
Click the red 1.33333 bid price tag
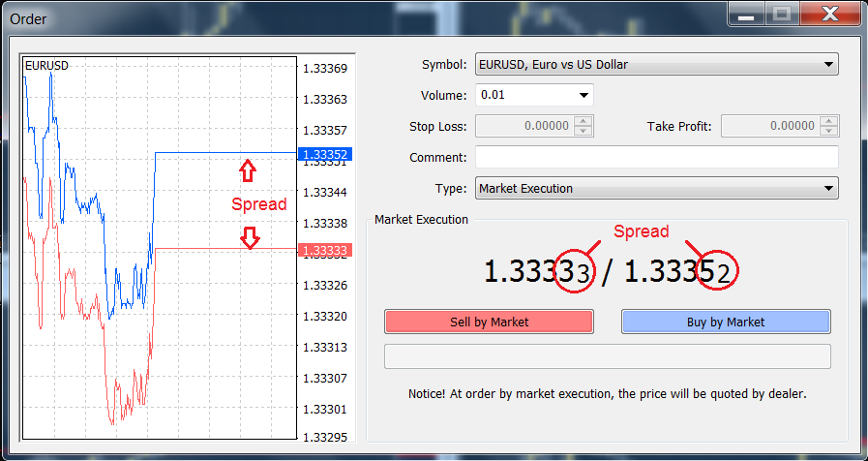pyautogui.click(x=325, y=250)
